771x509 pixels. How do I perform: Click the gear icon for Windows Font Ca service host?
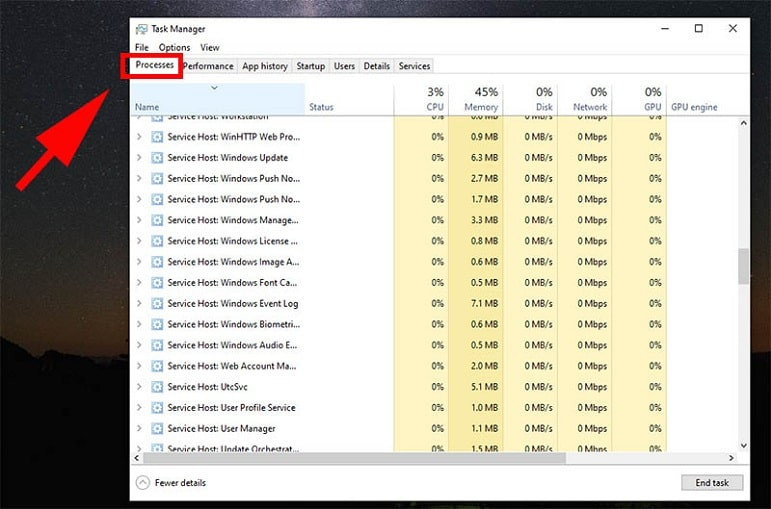pos(157,283)
